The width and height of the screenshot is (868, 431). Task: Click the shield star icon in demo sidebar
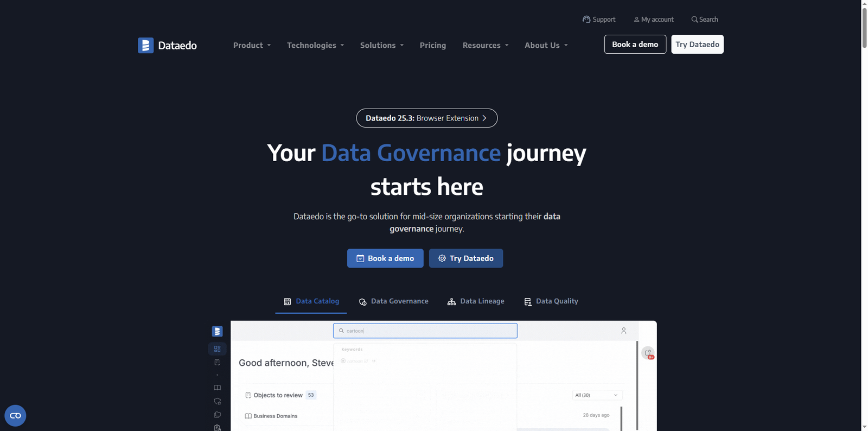click(x=217, y=402)
